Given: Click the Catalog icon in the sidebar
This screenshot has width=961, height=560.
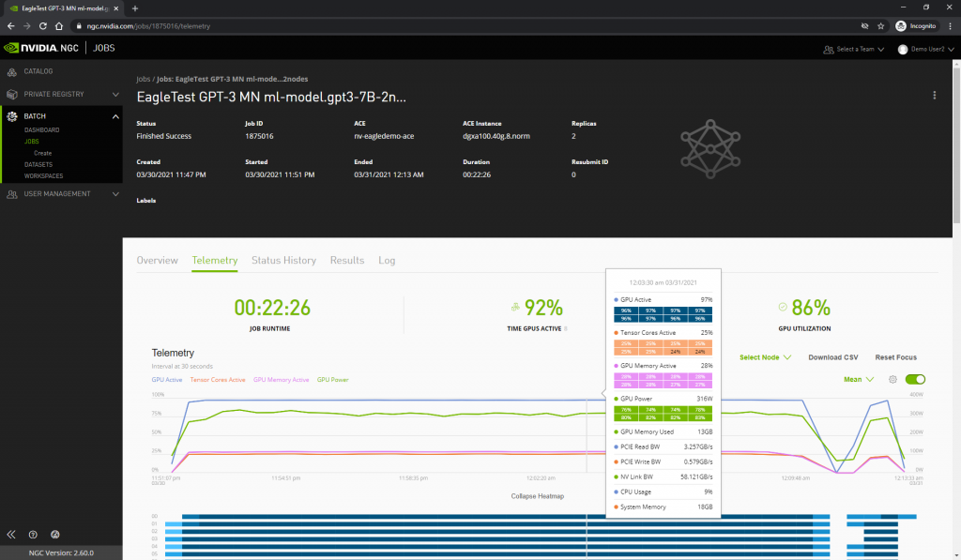Looking at the screenshot, I should coord(11,71).
